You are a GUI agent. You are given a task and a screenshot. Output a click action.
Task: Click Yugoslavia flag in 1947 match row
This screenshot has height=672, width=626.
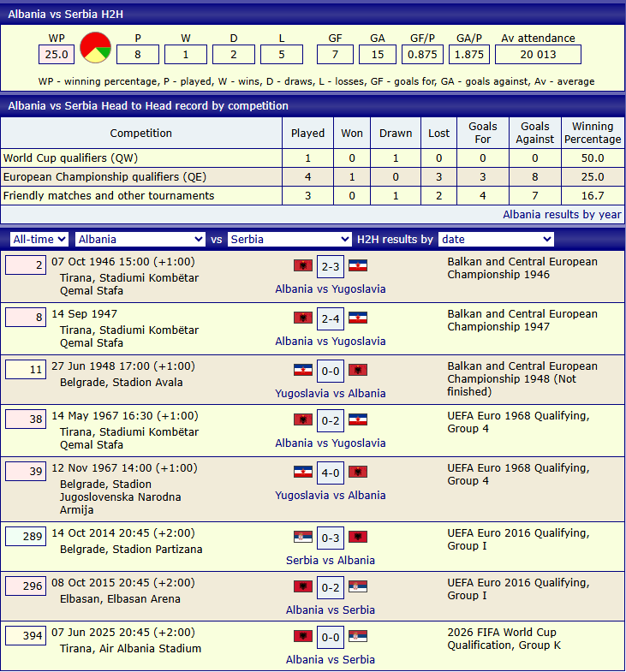pos(358,318)
